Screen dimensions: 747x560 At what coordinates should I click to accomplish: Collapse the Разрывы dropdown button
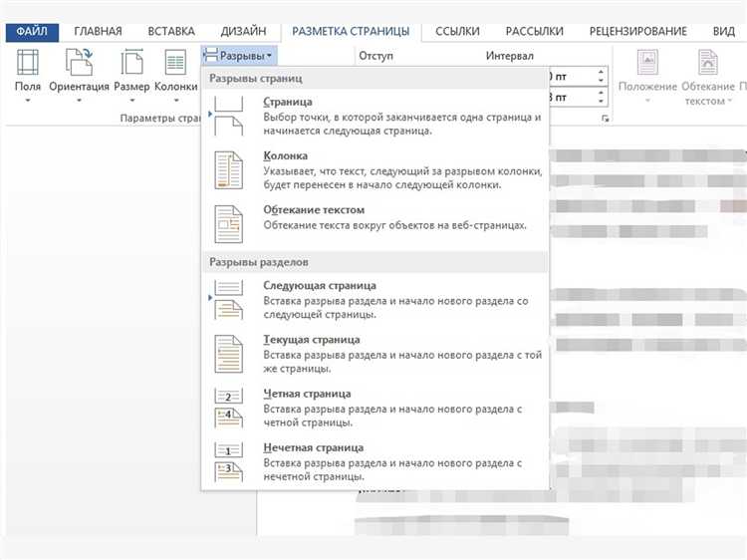tap(239, 56)
